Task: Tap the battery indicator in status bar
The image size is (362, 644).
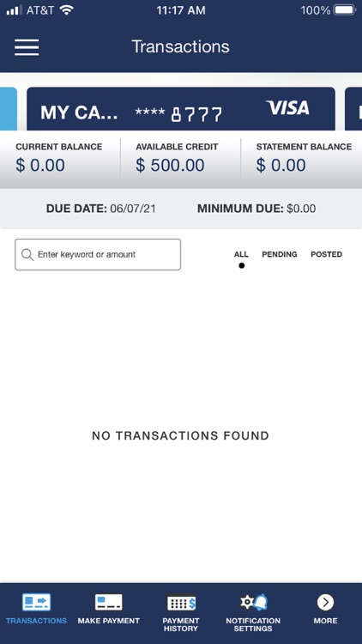Action: (345, 10)
